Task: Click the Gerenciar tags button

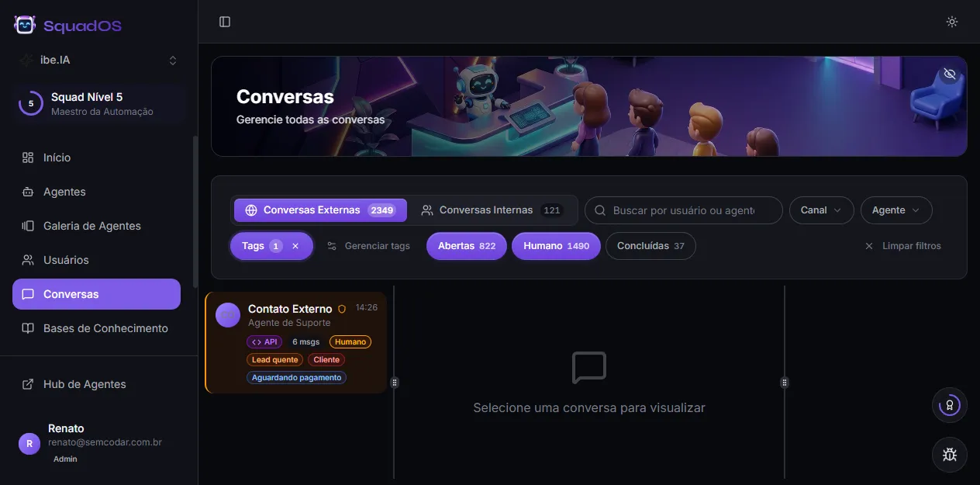Action: (368, 246)
